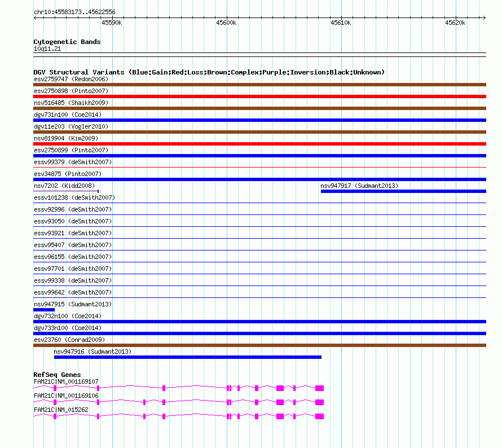Select the Cytogenetic Bands track title
This screenshot has width=502, height=448.
(67, 42)
